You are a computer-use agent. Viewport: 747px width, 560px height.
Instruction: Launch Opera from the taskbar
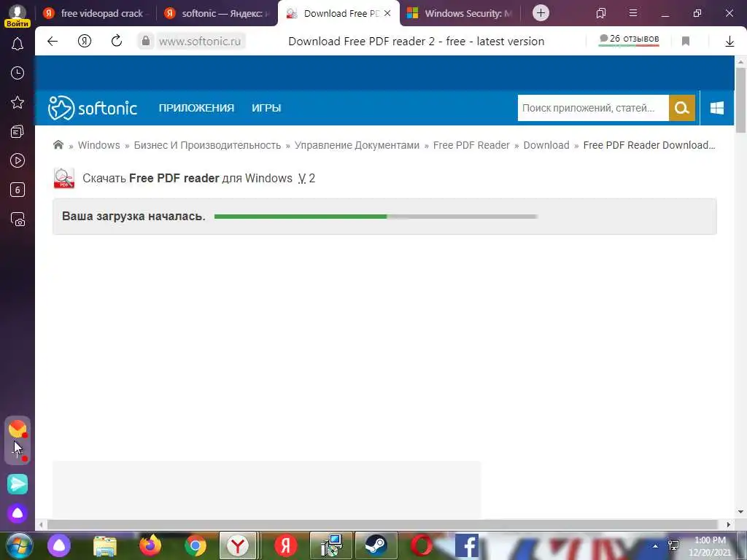(421, 545)
